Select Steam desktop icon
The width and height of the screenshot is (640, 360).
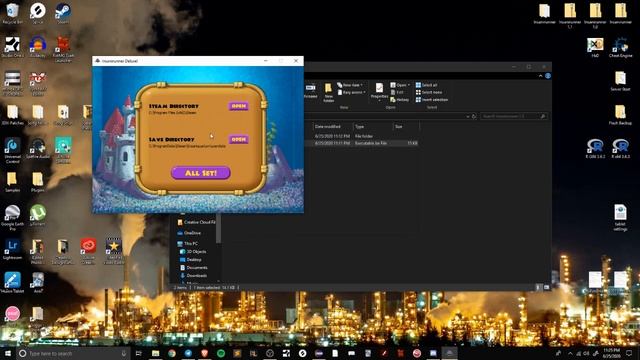tap(63, 13)
